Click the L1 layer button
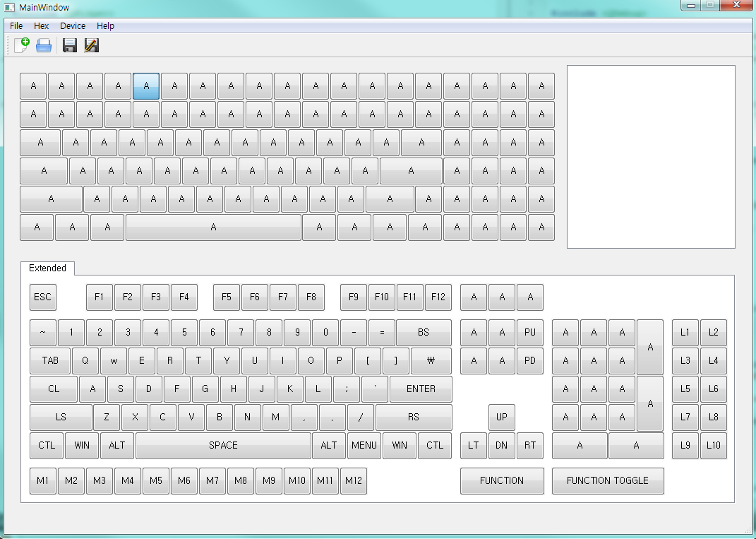Screen dimensions: 756x539 tap(685, 333)
